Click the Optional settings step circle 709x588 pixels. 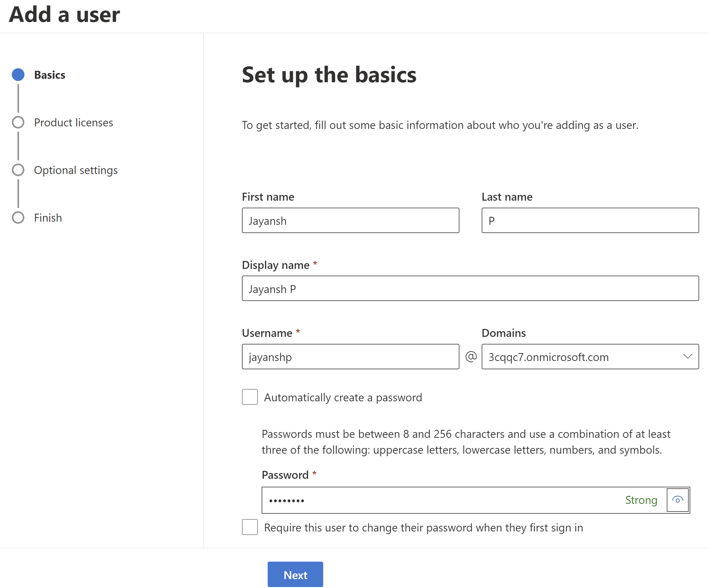[18, 170]
